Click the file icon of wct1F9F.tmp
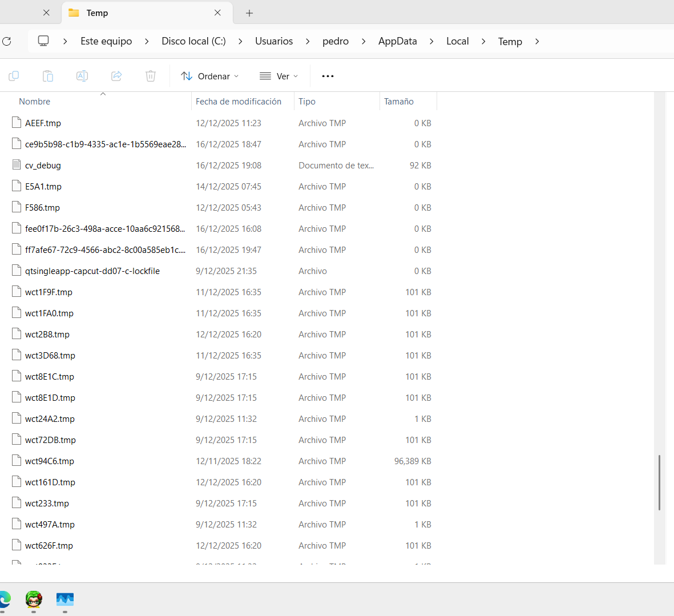 pyautogui.click(x=17, y=292)
